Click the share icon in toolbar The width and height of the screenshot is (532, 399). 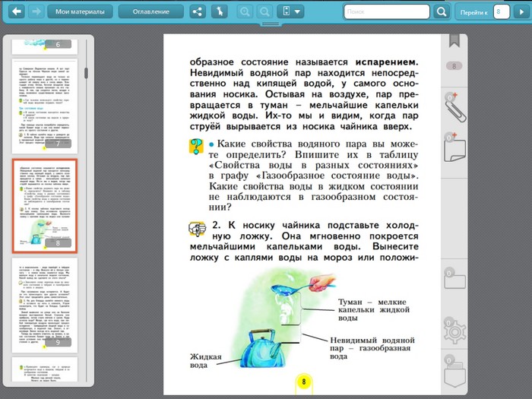tap(197, 11)
